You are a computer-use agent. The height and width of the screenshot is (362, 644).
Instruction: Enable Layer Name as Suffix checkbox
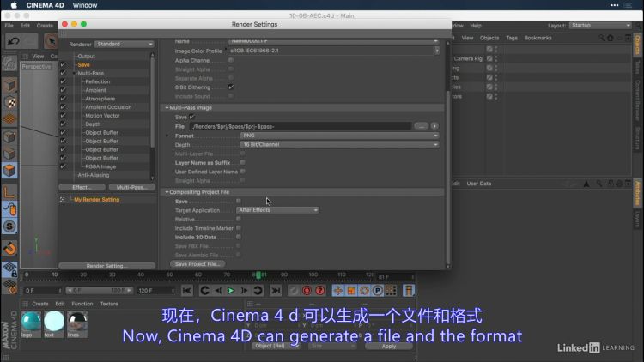pos(243,162)
